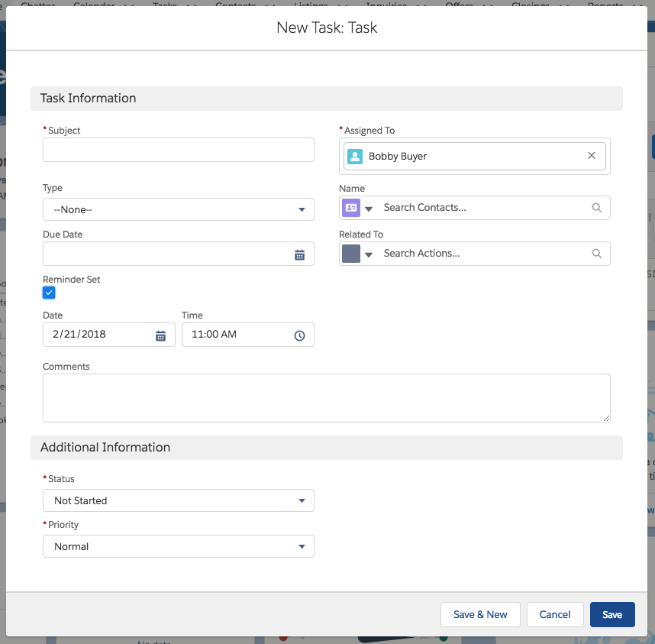Click the search magnifier in Related To
The width and height of the screenshot is (655, 644).
(x=596, y=254)
